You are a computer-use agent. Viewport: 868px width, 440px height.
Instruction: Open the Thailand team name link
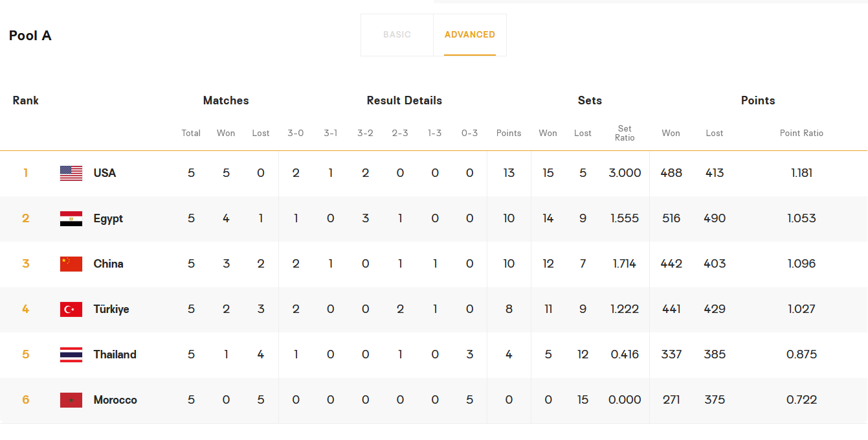[115, 354]
